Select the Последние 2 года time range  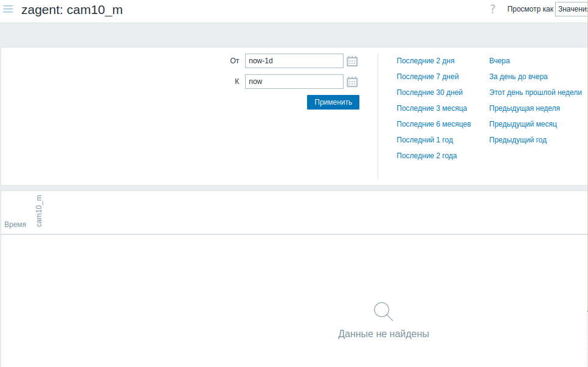point(426,155)
